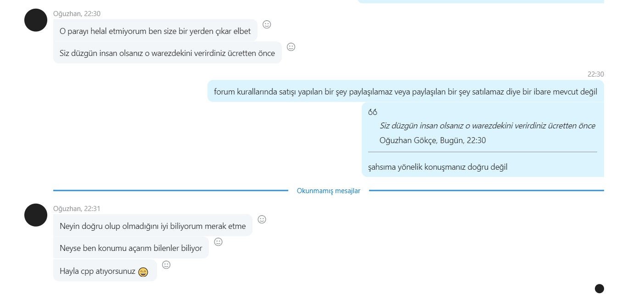Screen dimensions: 644x300
Task: Click the quotation mark icon in the quoted reply
Action: pyautogui.click(x=373, y=112)
